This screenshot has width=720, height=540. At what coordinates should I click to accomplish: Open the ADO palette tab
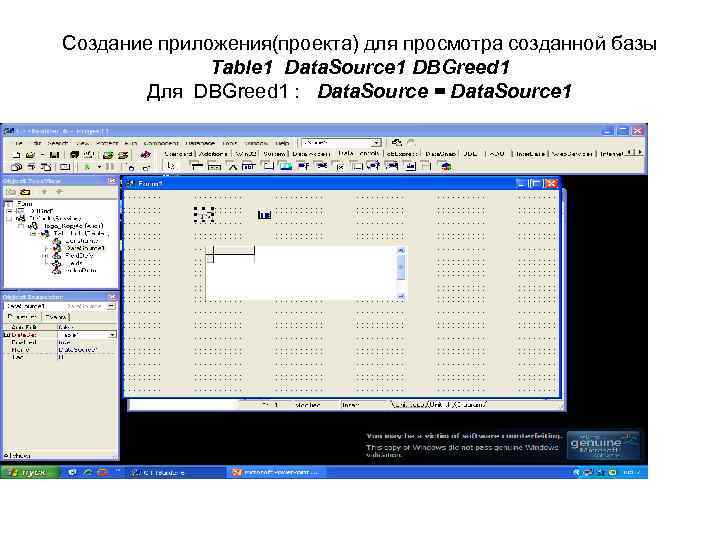496,154
